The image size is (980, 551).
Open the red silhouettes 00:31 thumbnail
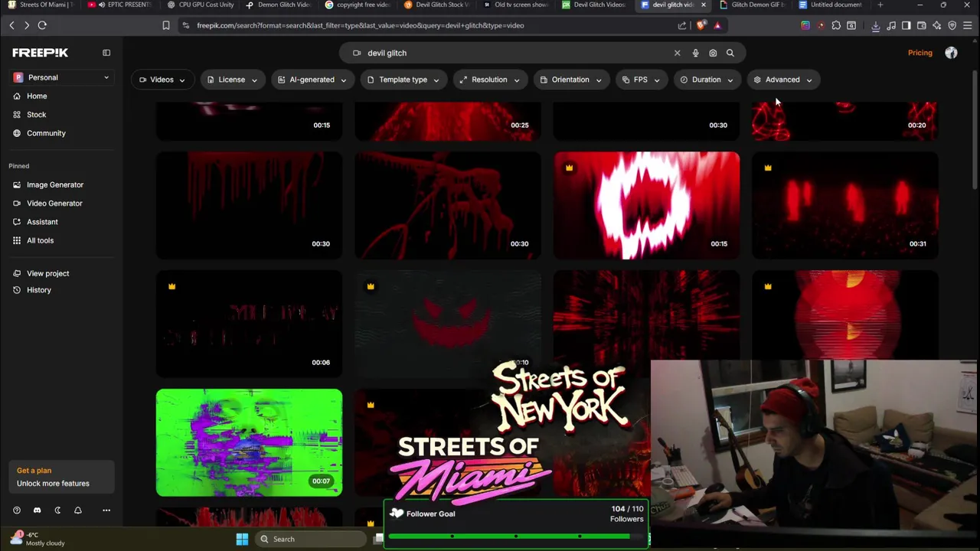(845, 205)
